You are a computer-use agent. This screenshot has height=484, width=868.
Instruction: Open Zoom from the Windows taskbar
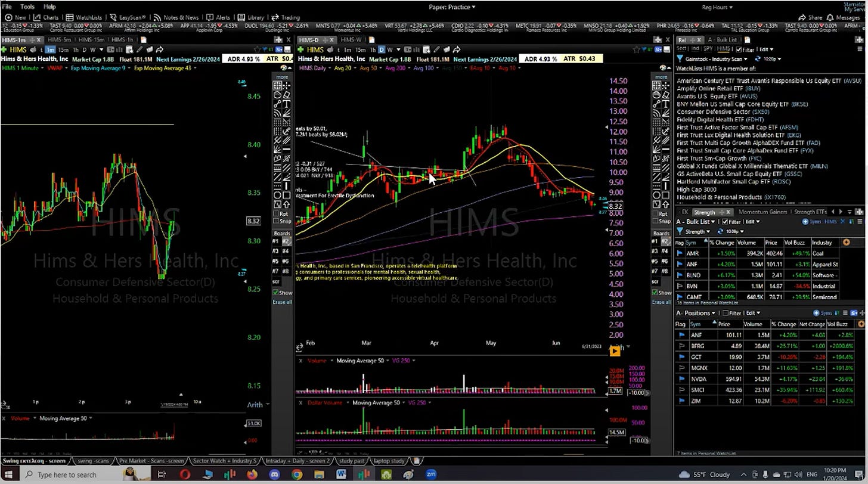pyautogui.click(x=431, y=475)
